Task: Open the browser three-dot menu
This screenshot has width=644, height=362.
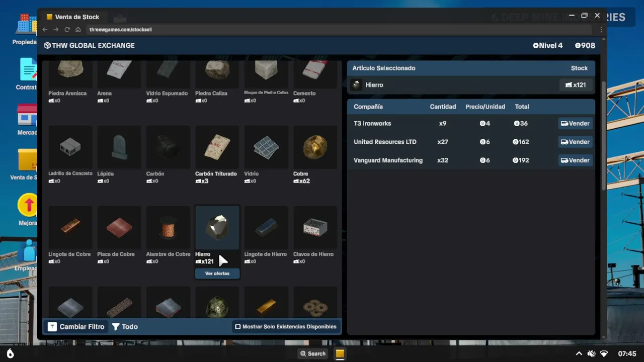Action: click(x=601, y=30)
